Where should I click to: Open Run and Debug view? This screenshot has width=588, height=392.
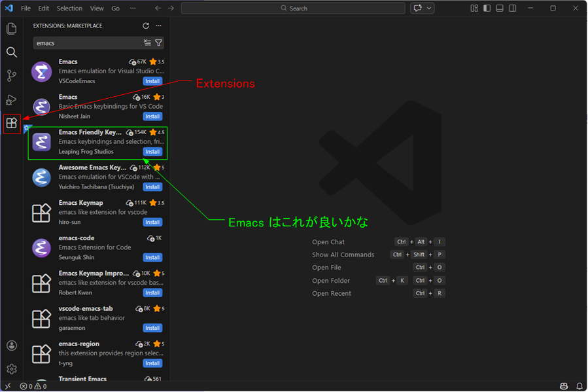click(x=11, y=99)
